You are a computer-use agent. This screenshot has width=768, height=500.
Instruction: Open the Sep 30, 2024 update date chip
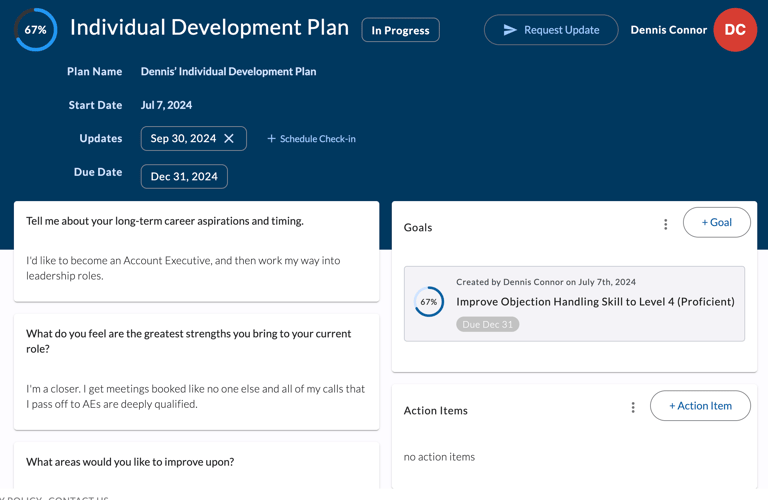click(182, 139)
